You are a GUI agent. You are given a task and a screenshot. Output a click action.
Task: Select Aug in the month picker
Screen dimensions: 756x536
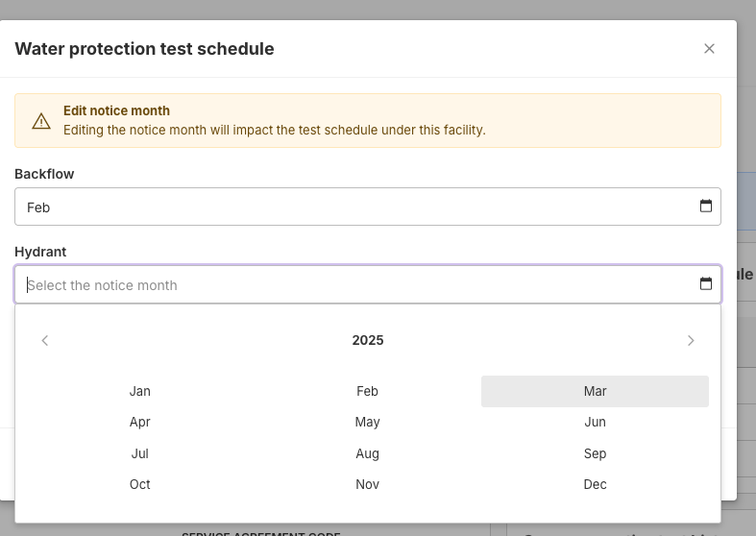pyautogui.click(x=367, y=453)
